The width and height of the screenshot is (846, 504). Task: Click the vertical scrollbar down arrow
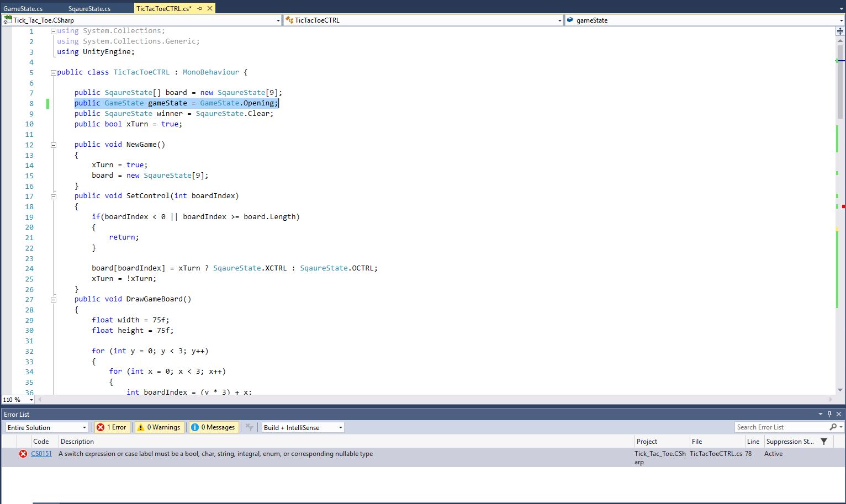click(840, 390)
